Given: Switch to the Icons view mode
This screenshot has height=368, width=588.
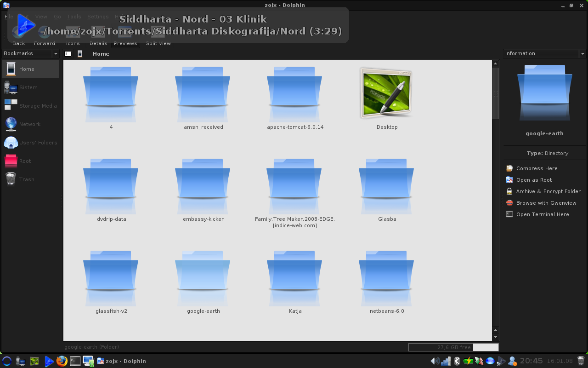Looking at the screenshot, I should (73, 36).
